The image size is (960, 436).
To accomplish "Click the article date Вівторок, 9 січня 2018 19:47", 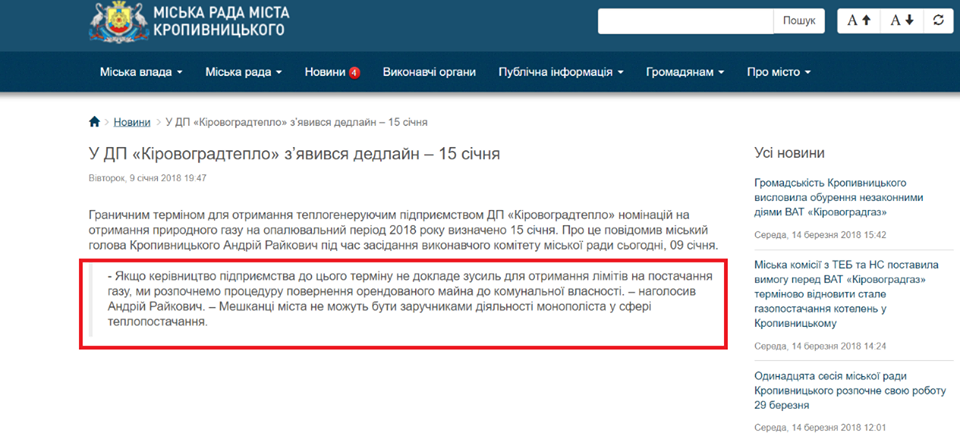I will [x=148, y=178].
